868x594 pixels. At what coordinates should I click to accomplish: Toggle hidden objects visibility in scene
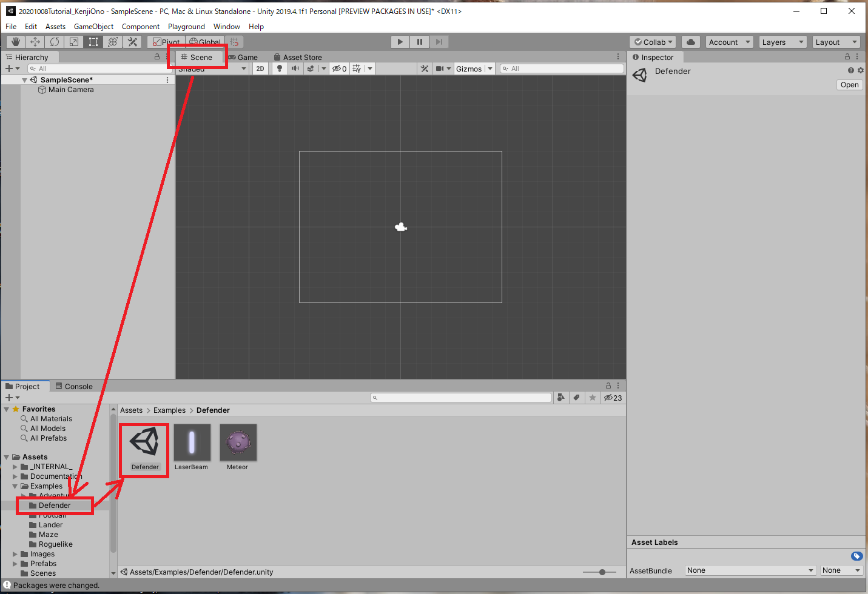[340, 68]
